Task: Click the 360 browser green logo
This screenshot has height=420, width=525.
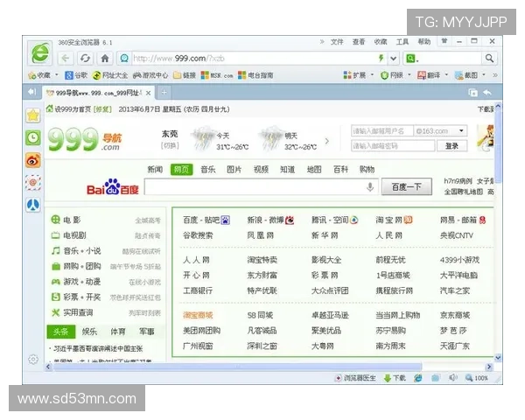Action: click(x=40, y=52)
